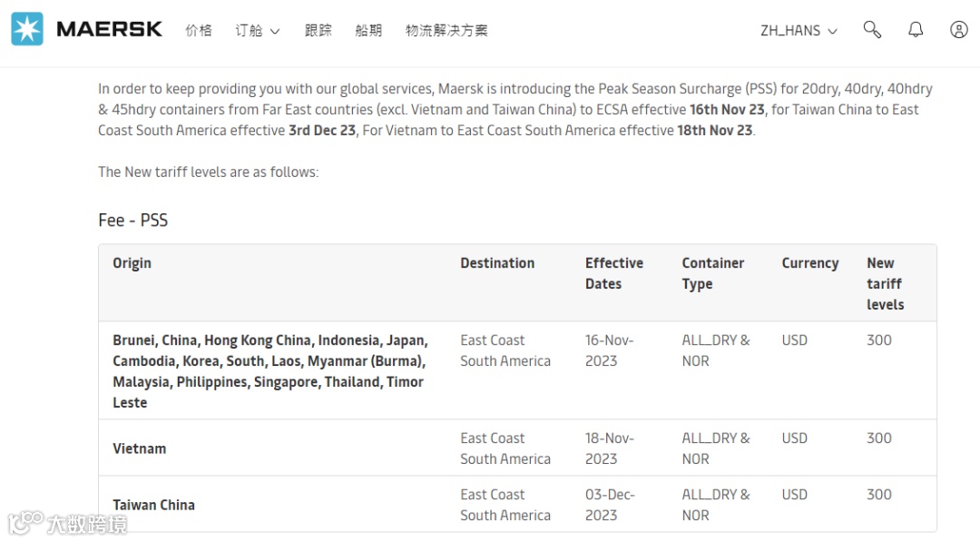This screenshot has width=980, height=542.
Task: Open the user account profile icon
Action: (x=959, y=29)
